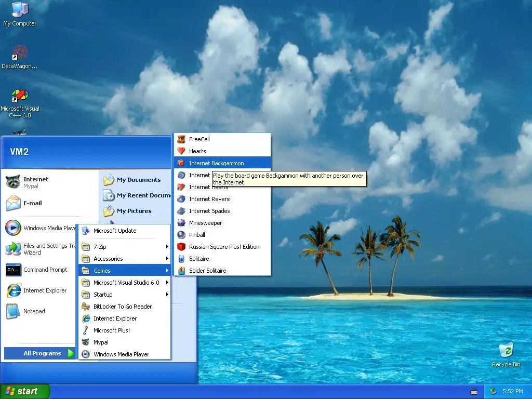
Task: Select the Games folder in All Programs
Action: (125, 270)
